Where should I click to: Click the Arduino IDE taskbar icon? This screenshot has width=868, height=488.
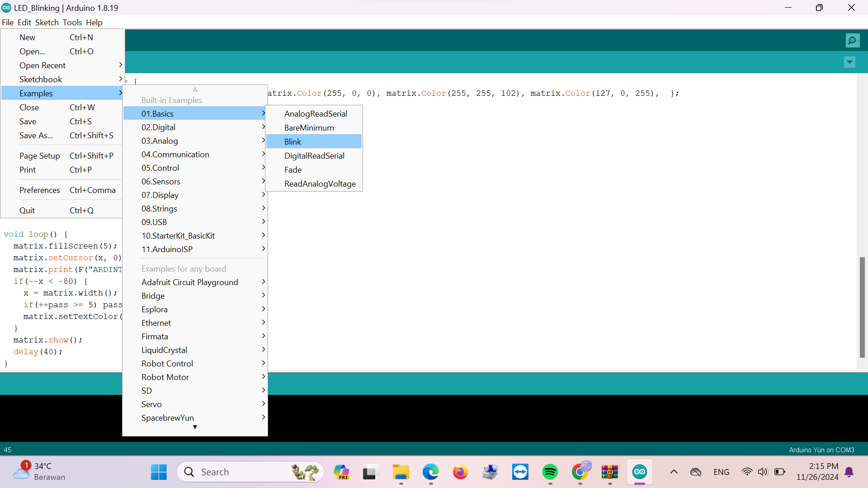(640, 471)
